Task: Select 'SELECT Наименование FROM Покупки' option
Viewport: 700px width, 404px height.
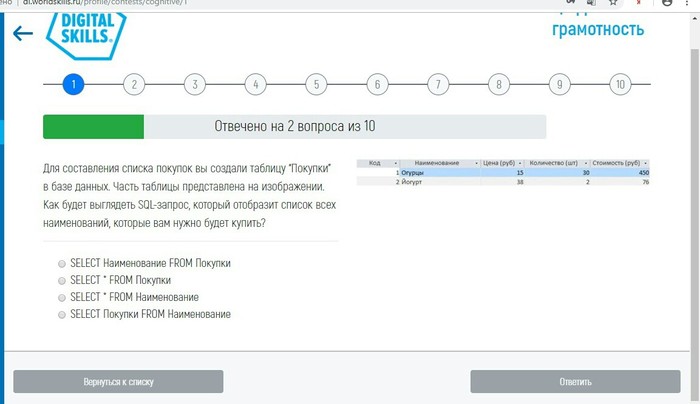Action: pos(62,263)
